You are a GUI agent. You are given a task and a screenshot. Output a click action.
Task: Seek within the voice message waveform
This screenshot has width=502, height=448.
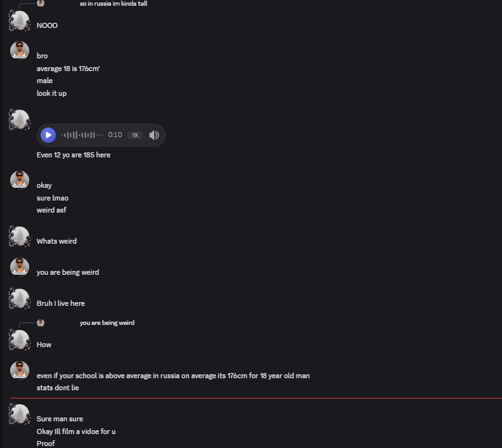pyautogui.click(x=83, y=135)
